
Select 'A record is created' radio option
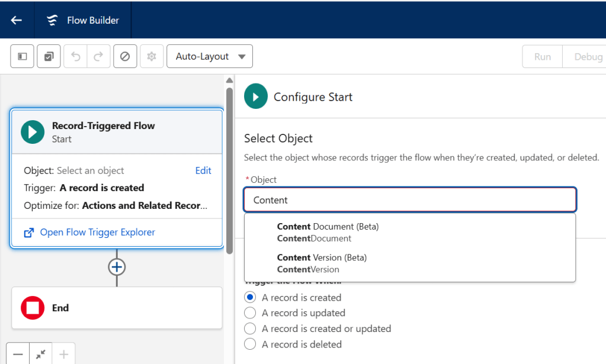tap(251, 298)
